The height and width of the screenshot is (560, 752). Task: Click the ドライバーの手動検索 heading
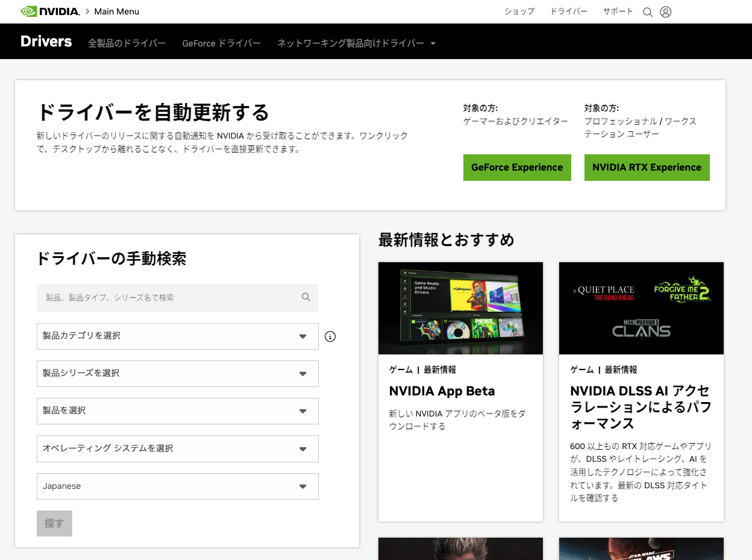click(x=111, y=259)
